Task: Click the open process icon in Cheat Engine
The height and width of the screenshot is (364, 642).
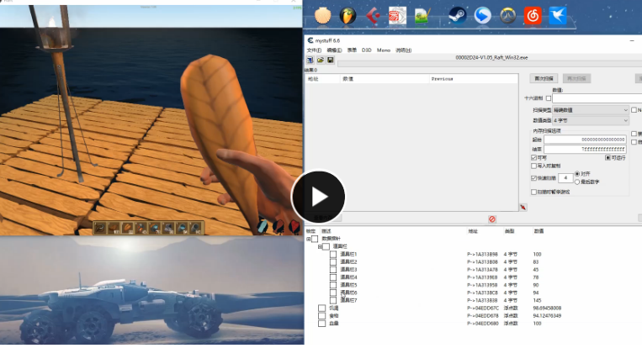Action: coord(310,61)
